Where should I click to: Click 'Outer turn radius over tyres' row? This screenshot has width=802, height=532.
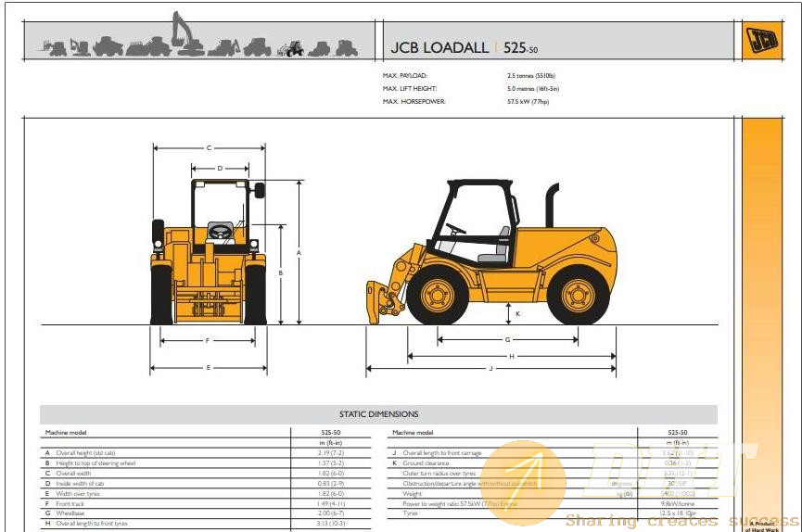(x=553, y=474)
